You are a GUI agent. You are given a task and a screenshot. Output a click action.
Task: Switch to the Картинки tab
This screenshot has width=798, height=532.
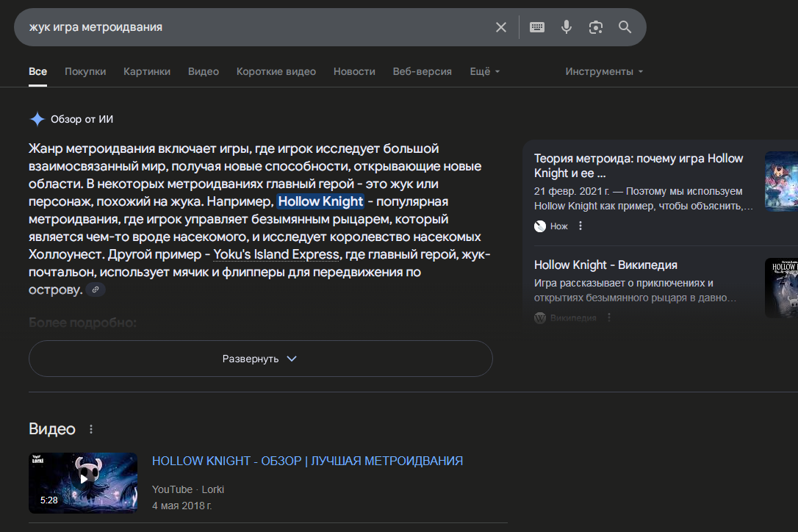coord(147,71)
